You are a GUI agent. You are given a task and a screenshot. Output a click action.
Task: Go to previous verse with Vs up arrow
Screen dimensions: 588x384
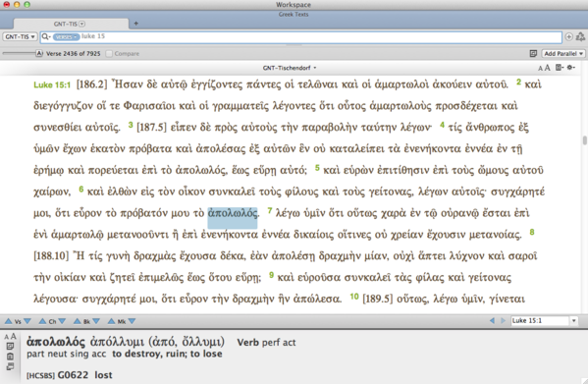[x=8, y=321]
